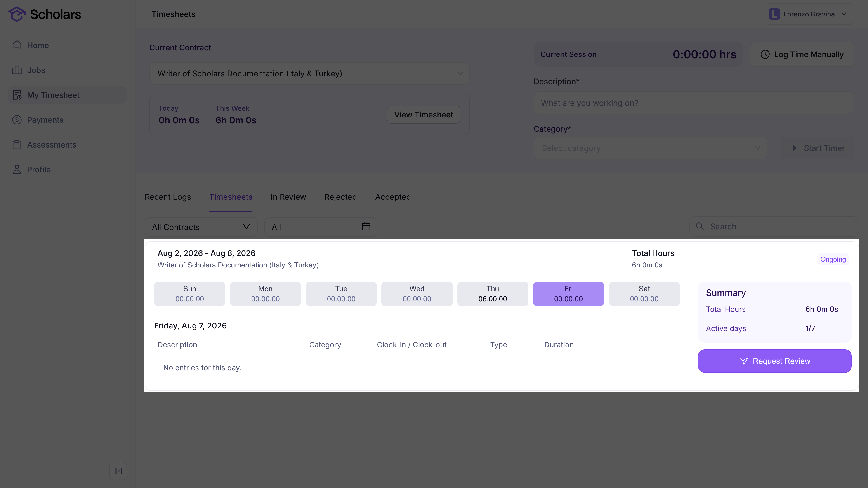Open Profile in the sidebar
This screenshot has height=488, width=868.
(67, 169)
